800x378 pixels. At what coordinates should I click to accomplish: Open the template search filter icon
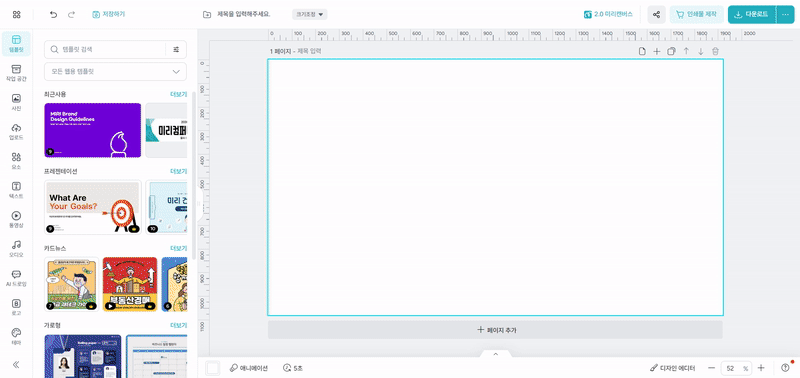pos(177,49)
